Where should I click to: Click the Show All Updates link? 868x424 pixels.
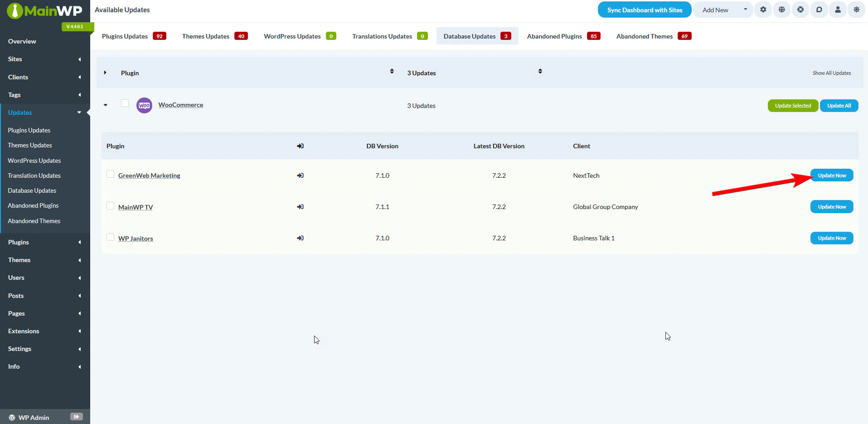[x=832, y=73]
